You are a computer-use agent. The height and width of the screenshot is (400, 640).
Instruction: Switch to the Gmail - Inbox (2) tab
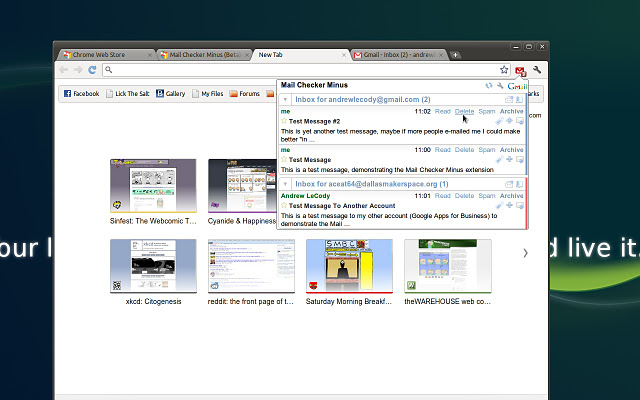tap(400, 55)
